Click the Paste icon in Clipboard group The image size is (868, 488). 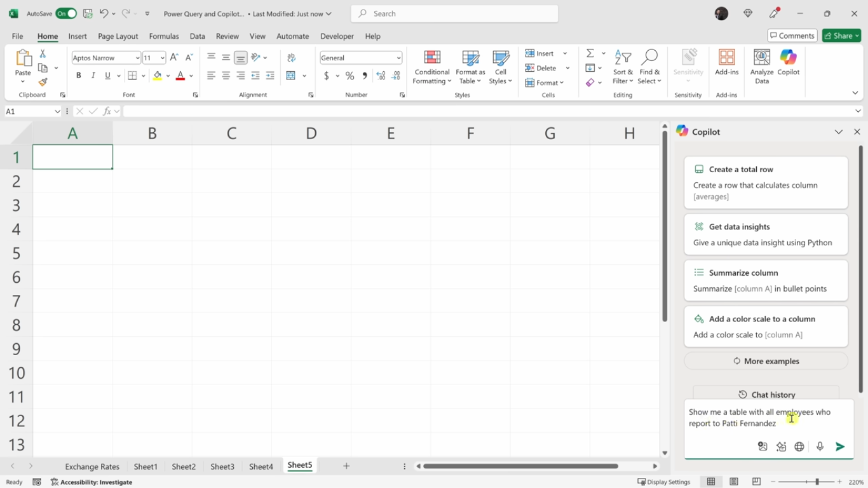coord(23,58)
